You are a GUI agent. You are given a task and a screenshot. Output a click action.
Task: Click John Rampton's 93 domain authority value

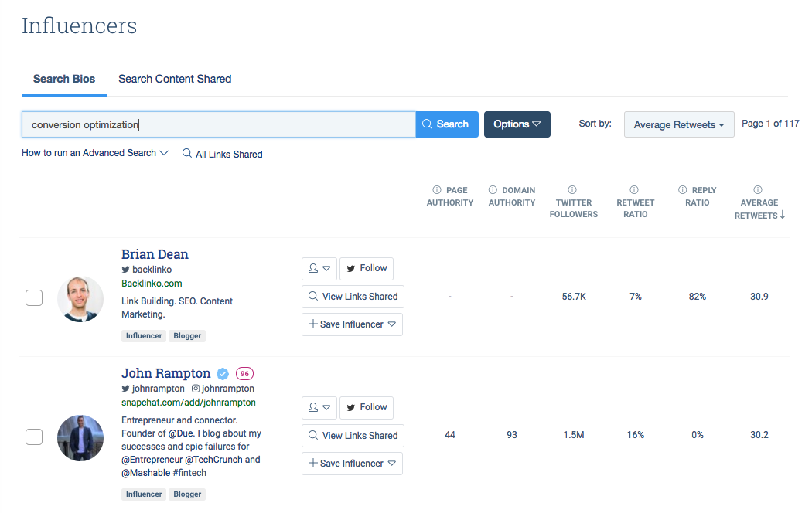[512, 436]
